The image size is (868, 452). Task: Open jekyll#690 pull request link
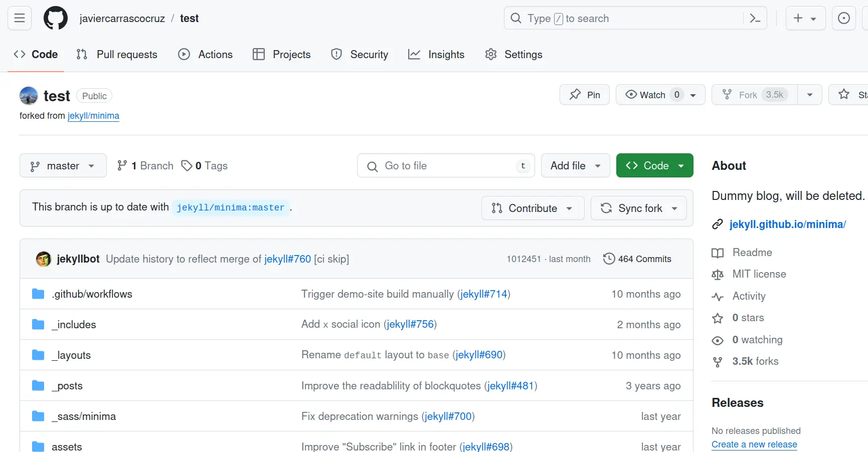coord(479,355)
